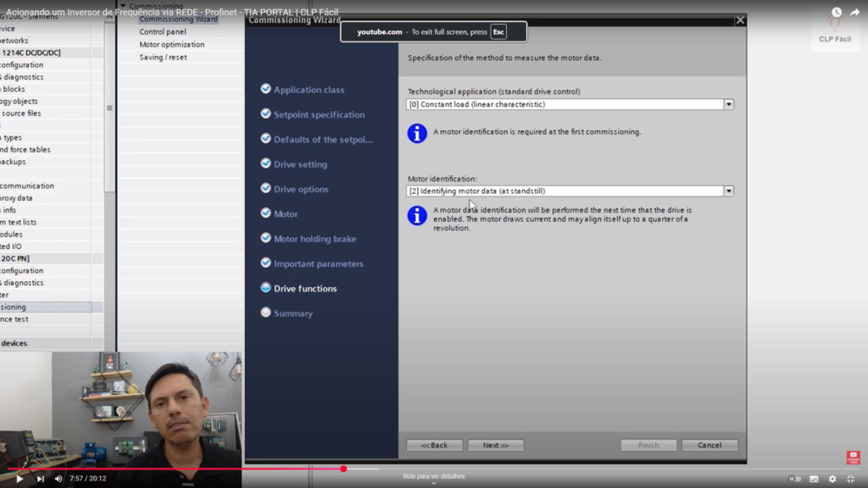Select the 20C PN] drive tree item

(15, 258)
